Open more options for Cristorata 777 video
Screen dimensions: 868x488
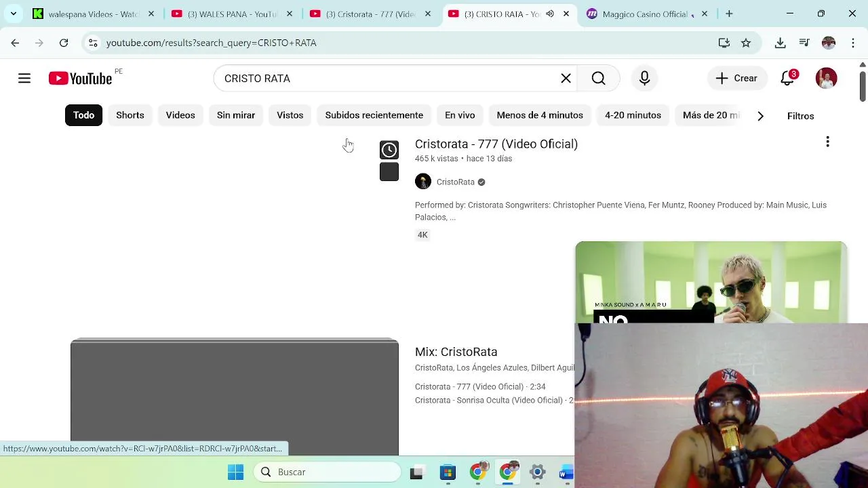pos(827,142)
